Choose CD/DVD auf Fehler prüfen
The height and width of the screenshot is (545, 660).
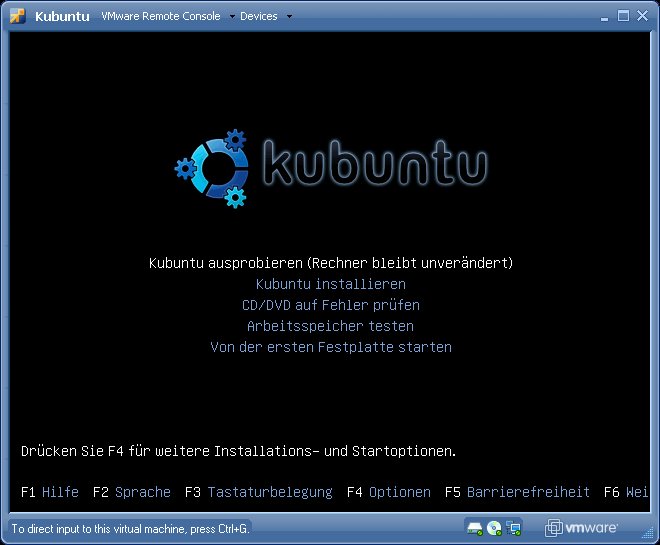click(x=331, y=305)
